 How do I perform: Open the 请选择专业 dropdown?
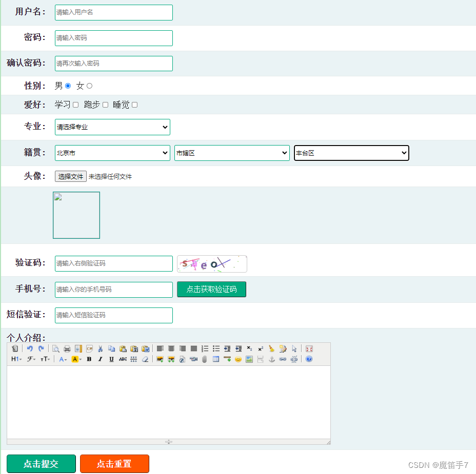112,127
